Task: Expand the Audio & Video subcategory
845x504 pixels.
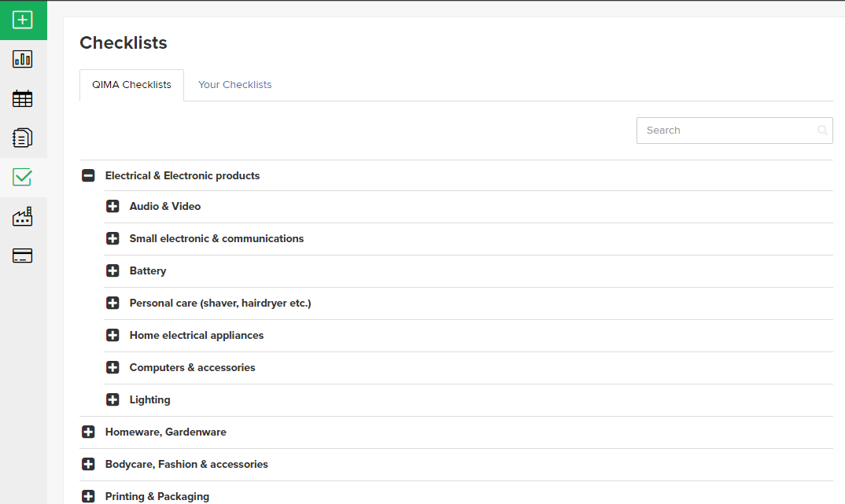Action: tap(113, 206)
